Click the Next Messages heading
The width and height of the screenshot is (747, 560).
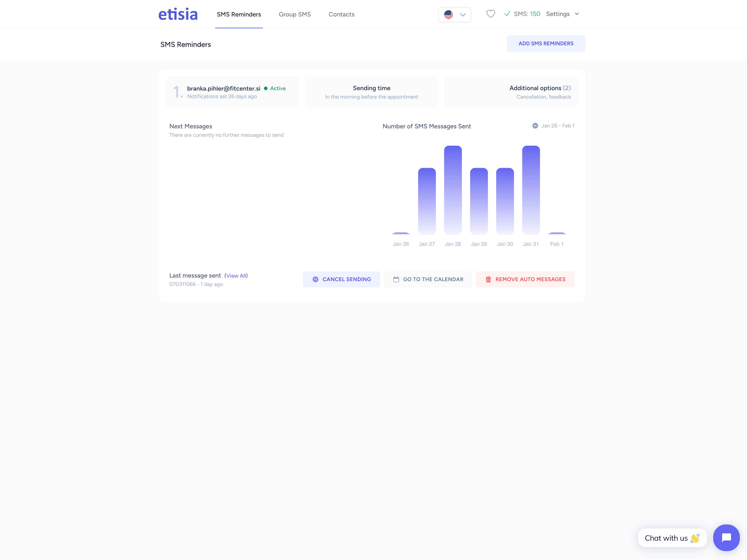pyautogui.click(x=190, y=126)
